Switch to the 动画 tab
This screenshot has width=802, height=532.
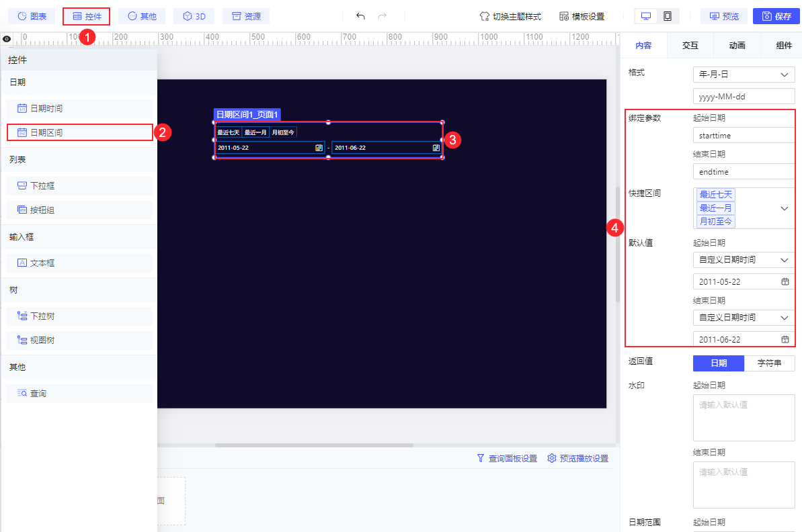737,46
